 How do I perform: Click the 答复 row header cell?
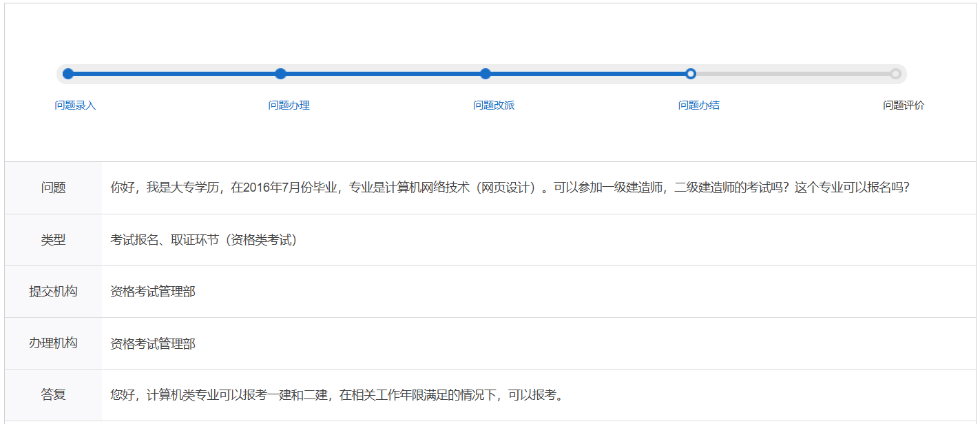(x=53, y=395)
